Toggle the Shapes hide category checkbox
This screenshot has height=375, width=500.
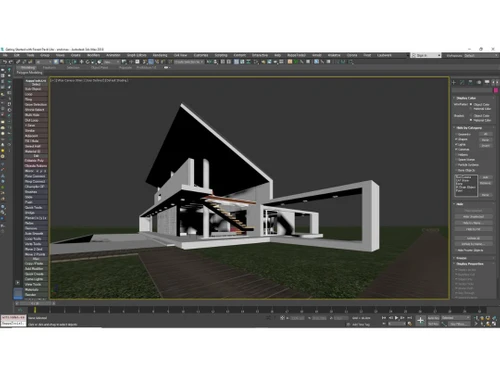456,139
